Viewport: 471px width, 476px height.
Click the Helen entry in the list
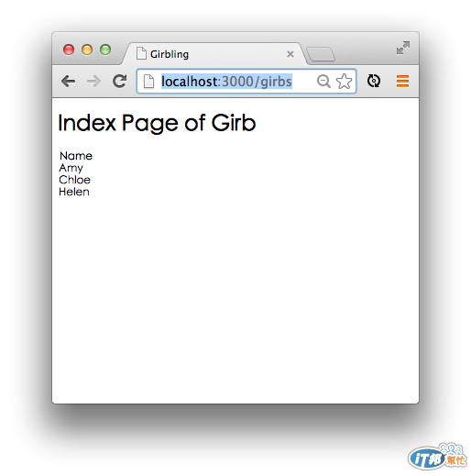pos(74,192)
